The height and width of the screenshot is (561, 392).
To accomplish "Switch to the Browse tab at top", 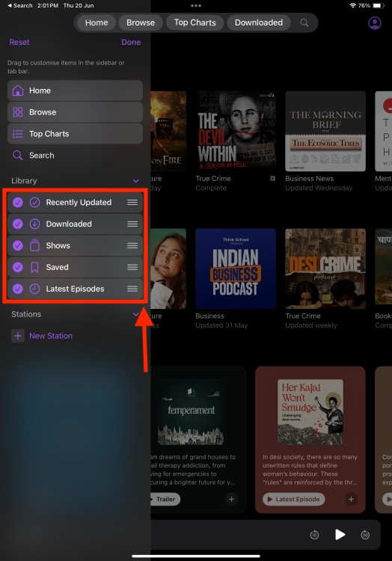I will click(x=141, y=22).
